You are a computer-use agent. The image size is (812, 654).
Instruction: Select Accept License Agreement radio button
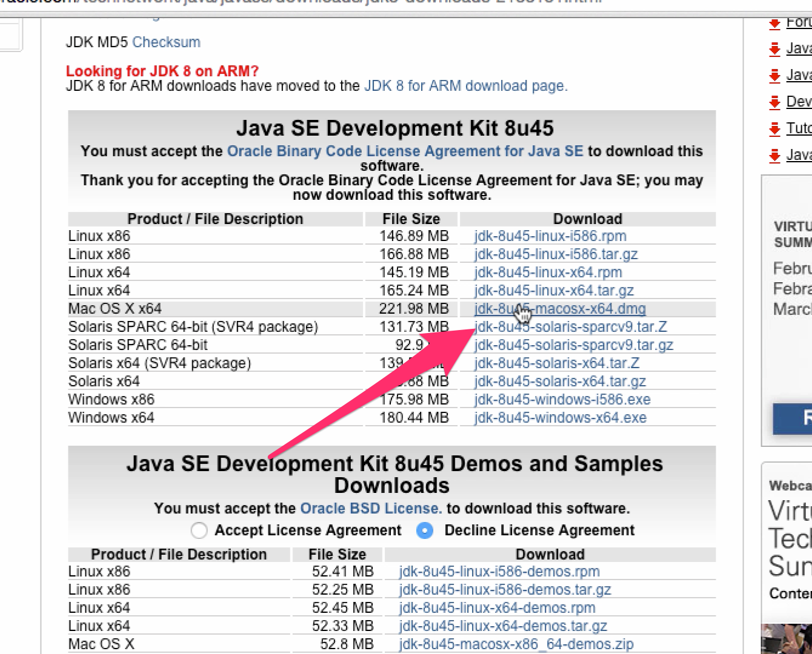tap(199, 530)
